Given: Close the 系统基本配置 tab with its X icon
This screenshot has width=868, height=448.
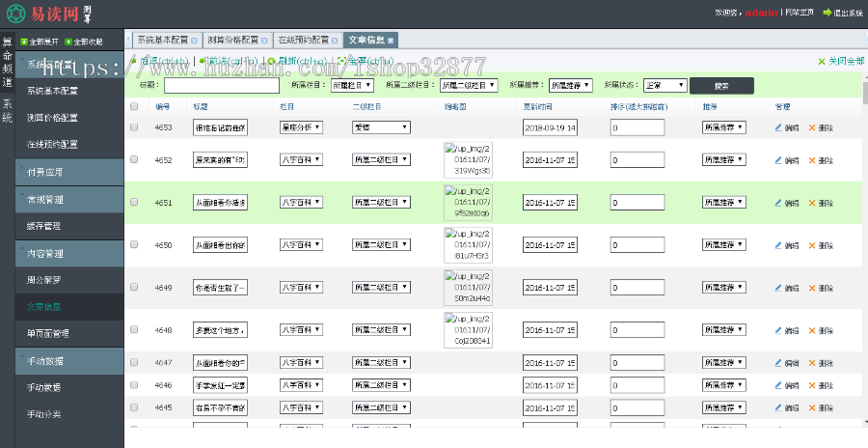Looking at the screenshot, I should (x=195, y=41).
